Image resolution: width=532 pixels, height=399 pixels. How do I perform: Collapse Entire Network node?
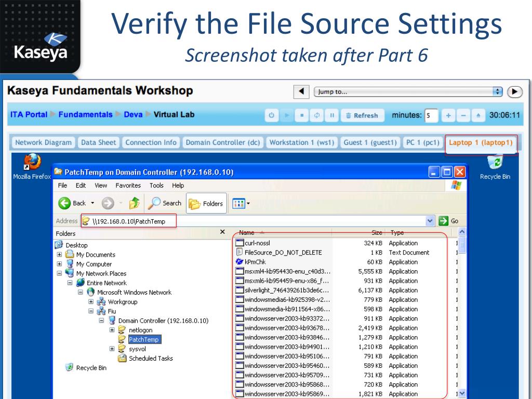pos(70,283)
